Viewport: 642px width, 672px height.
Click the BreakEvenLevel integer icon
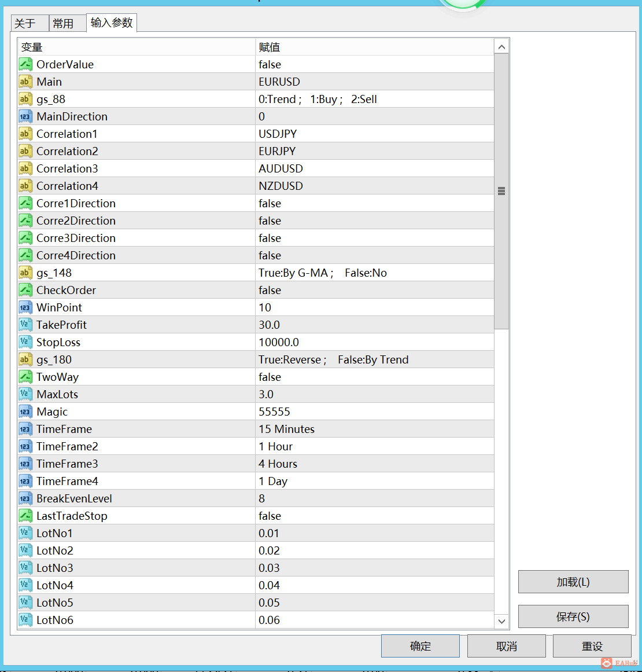(x=25, y=498)
